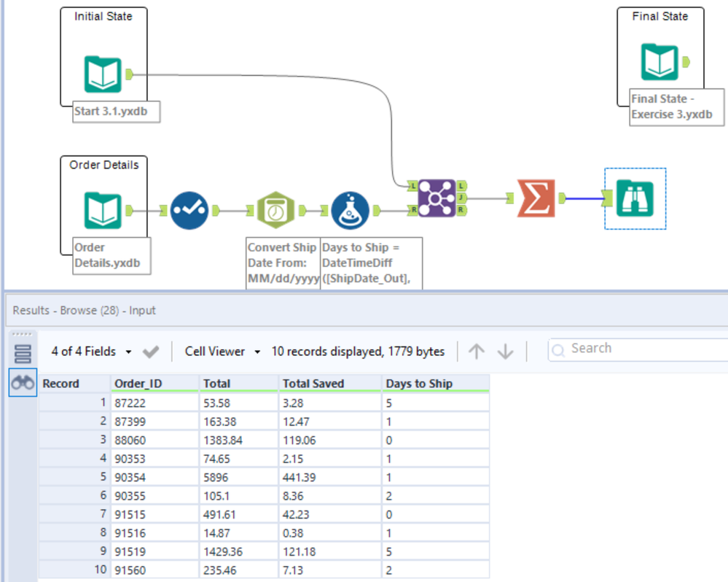Image resolution: width=728 pixels, height=582 pixels.
Task: Click the binoculars data view icon in results
Action: [23, 382]
